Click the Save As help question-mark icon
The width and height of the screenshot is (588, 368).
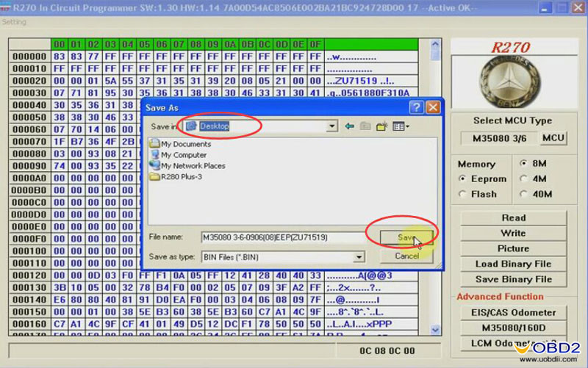coord(416,107)
